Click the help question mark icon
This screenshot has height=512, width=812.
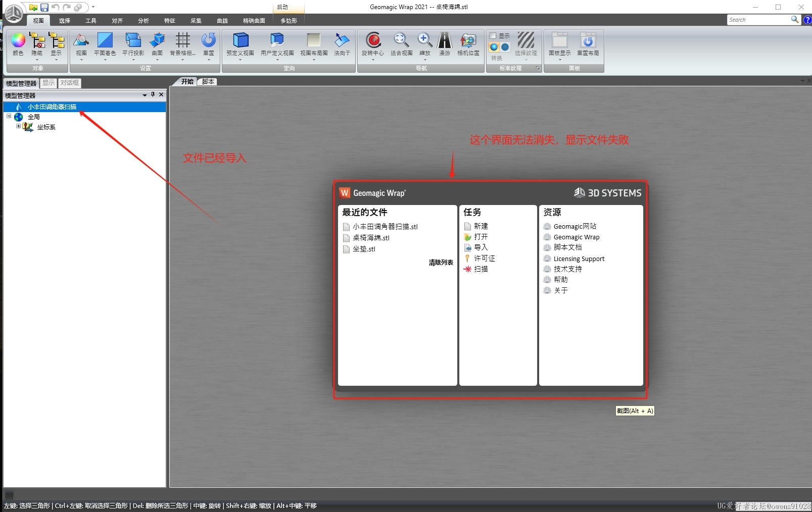807,20
